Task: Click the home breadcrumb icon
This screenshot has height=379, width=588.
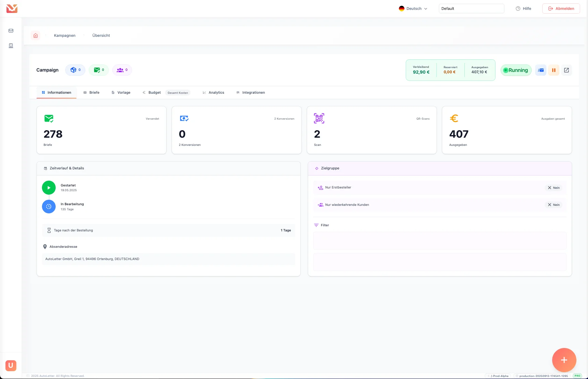Action: (x=35, y=35)
